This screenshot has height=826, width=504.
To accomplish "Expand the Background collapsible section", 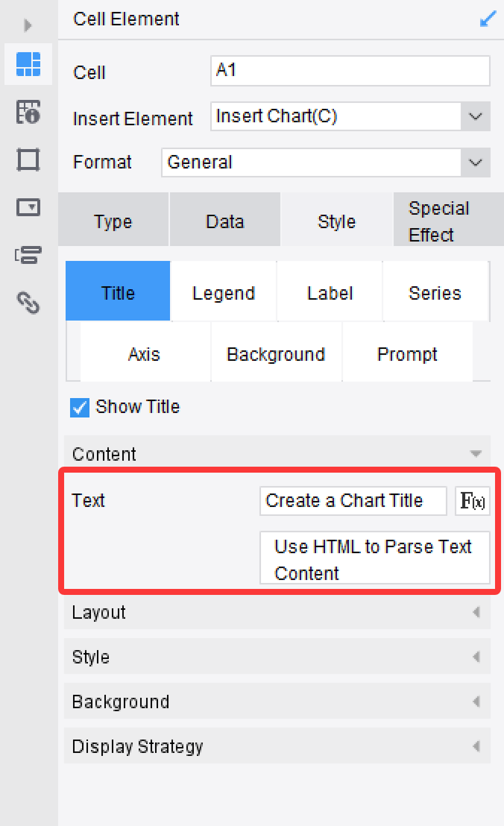I will tap(277, 702).
